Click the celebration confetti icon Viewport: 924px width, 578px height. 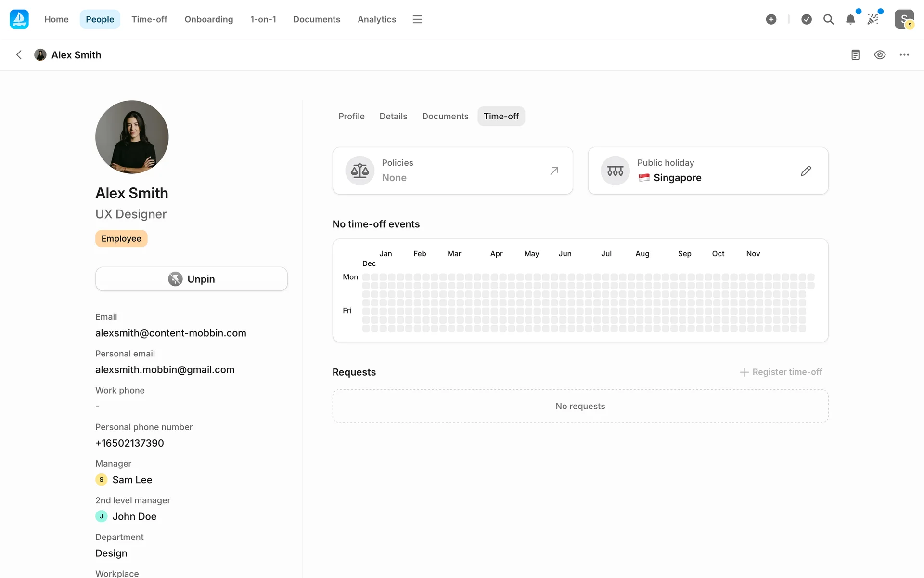click(873, 19)
